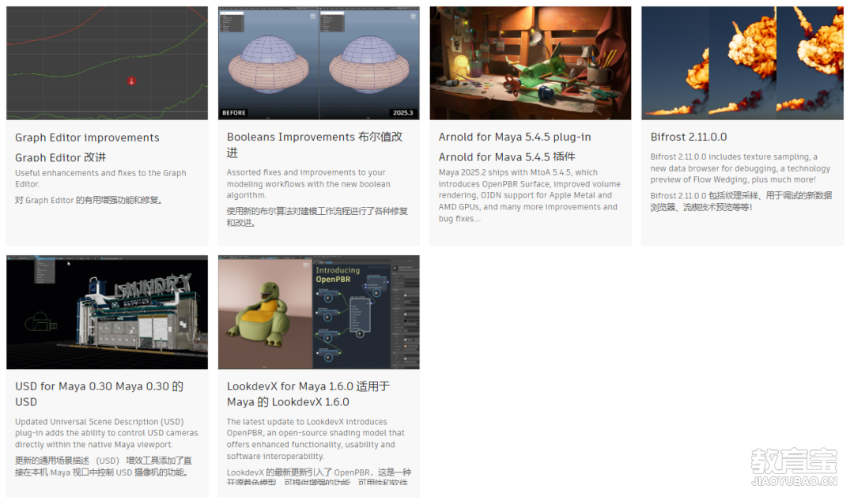The height and width of the screenshot is (504, 854).
Task: Open the LookdevX turtle OpenPBR thumbnail
Action: 319,312
